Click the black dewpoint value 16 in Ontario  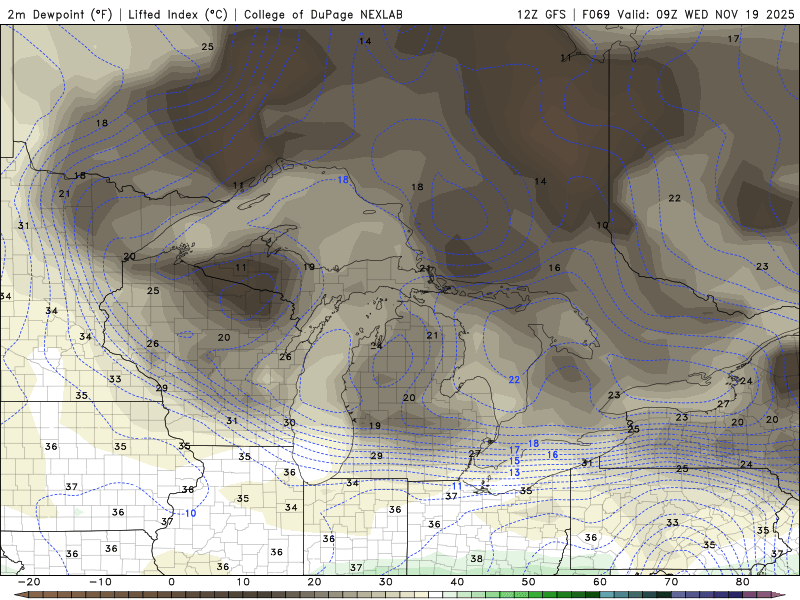pos(555,267)
